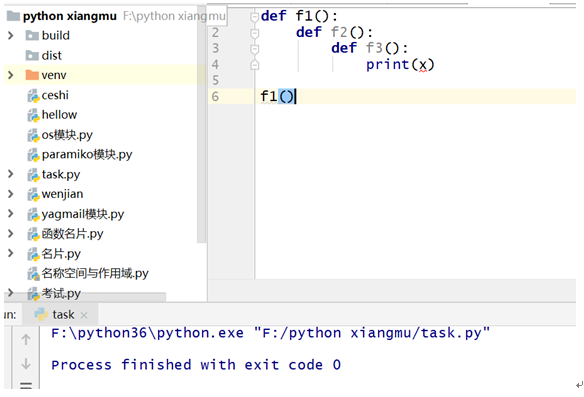Open 名称空间与作用域.py in the project tree
This screenshot has width=584, height=397.
(x=95, y=274)
